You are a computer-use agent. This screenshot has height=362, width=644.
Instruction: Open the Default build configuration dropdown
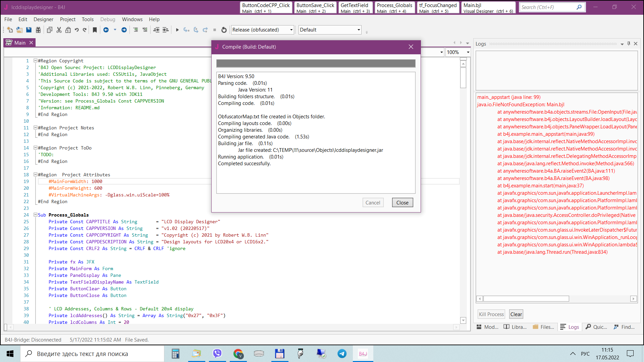[x=359, y=30]
